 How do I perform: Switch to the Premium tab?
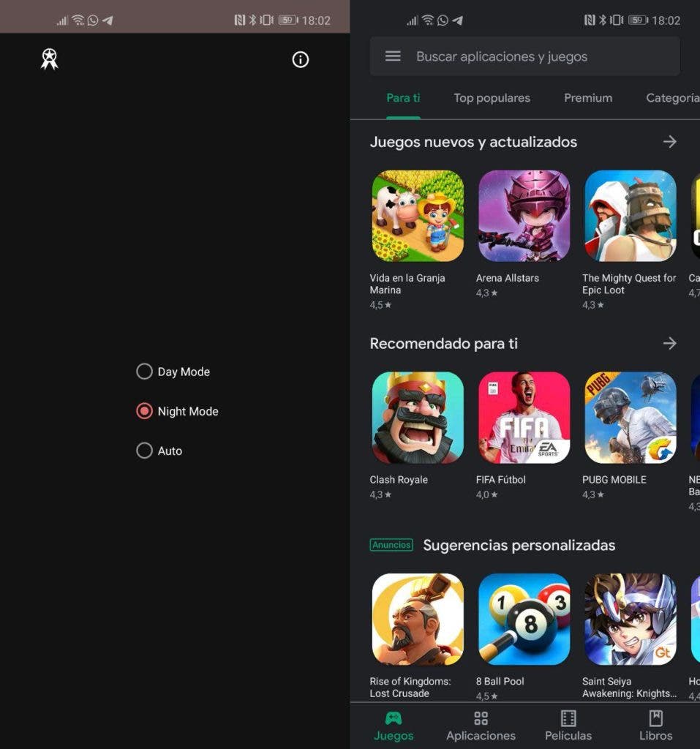click(x=588, y=98)
